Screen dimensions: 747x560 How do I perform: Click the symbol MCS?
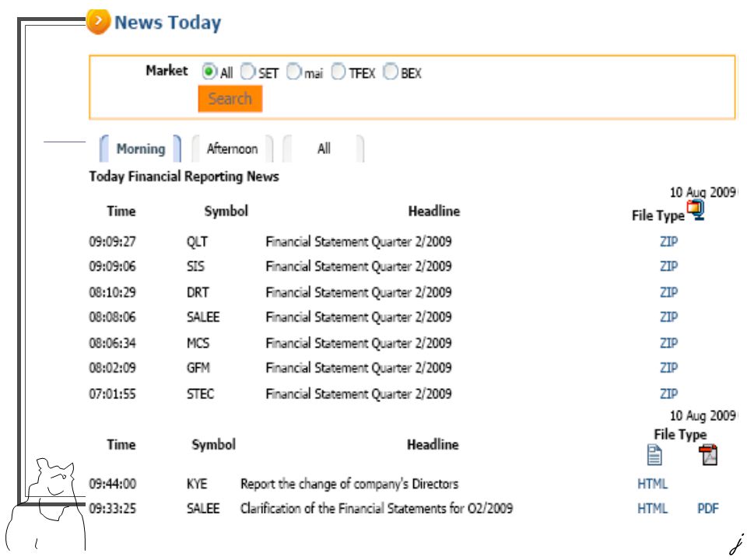tap(198, 343)
